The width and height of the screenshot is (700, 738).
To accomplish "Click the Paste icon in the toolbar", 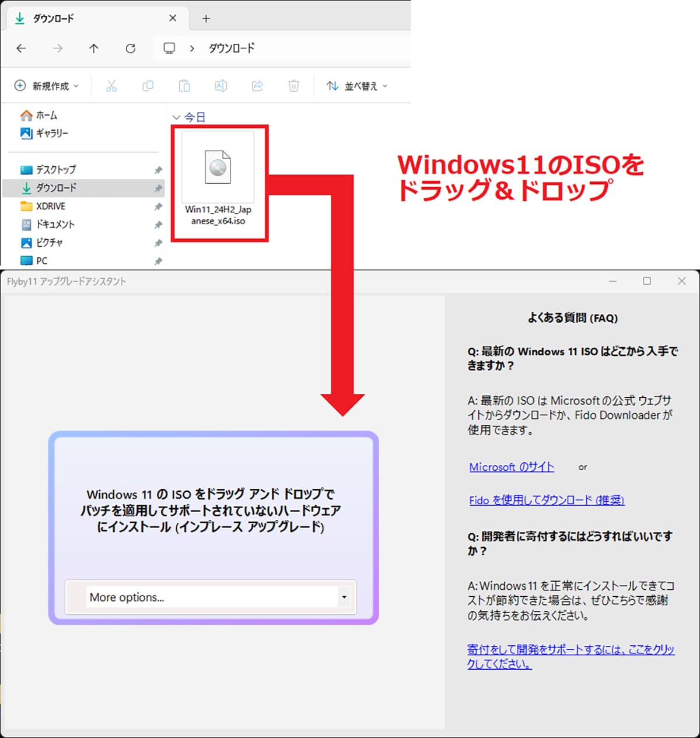I will tap(184, 86).
